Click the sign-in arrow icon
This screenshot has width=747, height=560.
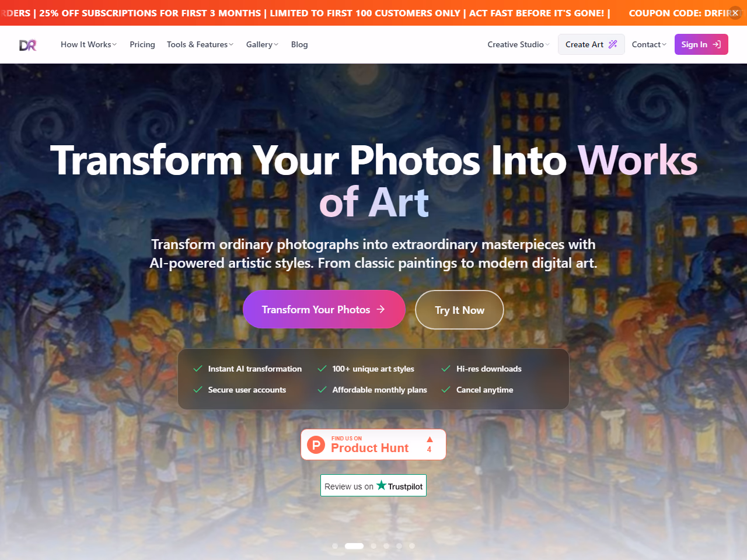point(717,44)
